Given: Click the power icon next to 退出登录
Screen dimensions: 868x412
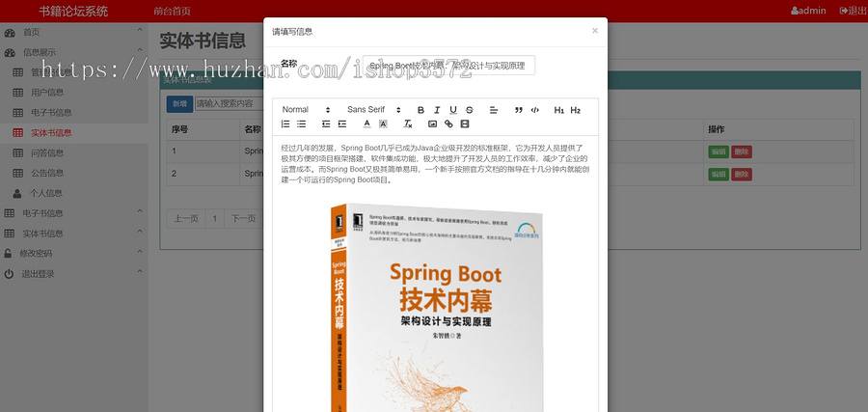Looking at the screenshot, I should click(9, 274).
